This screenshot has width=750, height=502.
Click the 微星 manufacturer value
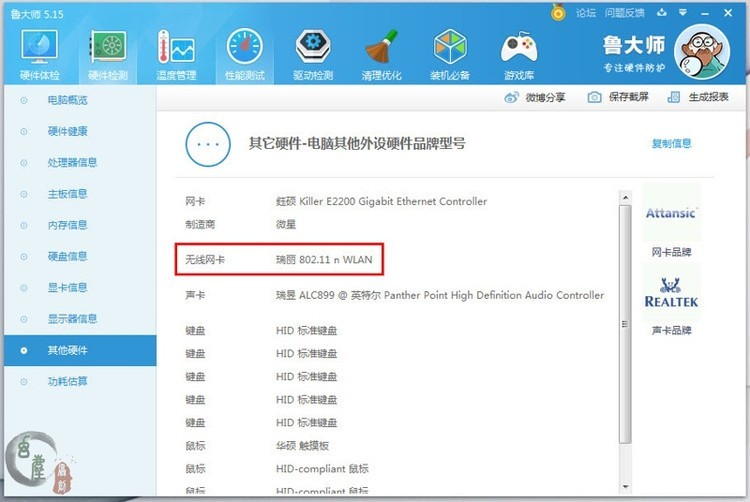tap(286, 224)
